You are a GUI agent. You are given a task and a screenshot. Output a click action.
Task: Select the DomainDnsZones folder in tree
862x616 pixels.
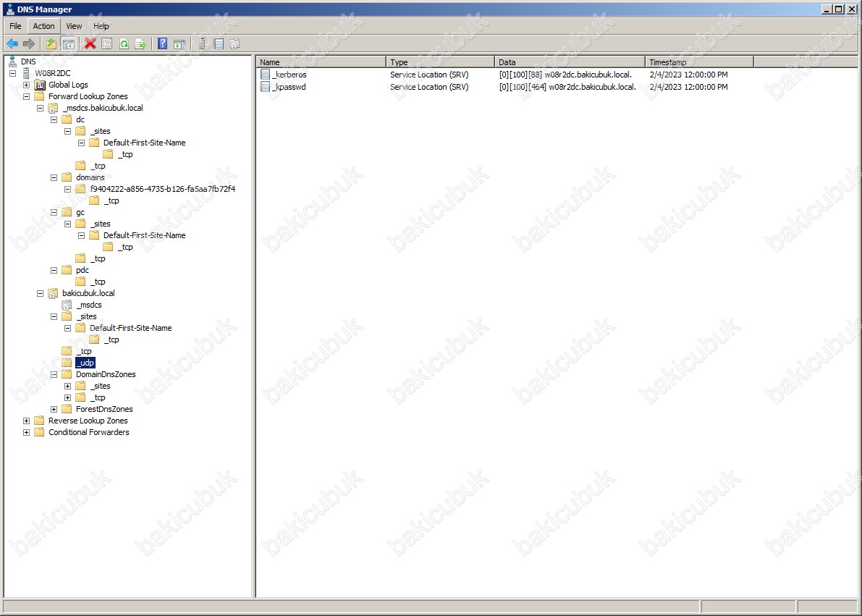(x=106, y=374)
